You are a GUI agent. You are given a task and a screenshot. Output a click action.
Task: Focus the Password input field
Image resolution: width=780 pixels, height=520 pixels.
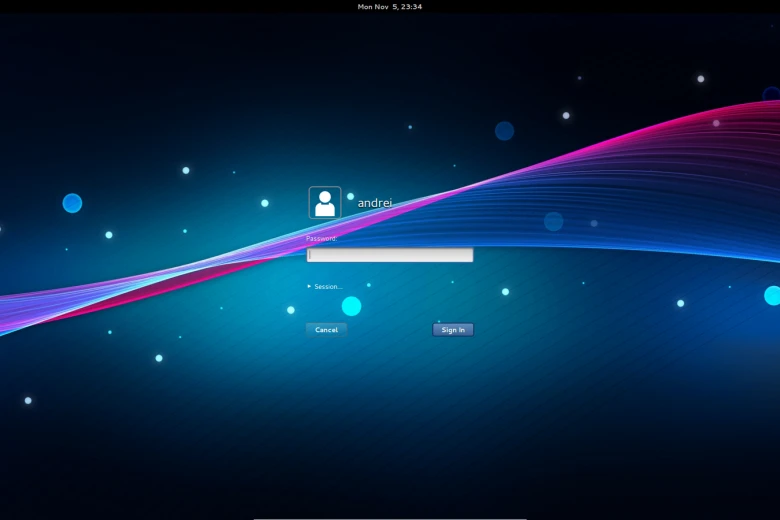[390, 255]
